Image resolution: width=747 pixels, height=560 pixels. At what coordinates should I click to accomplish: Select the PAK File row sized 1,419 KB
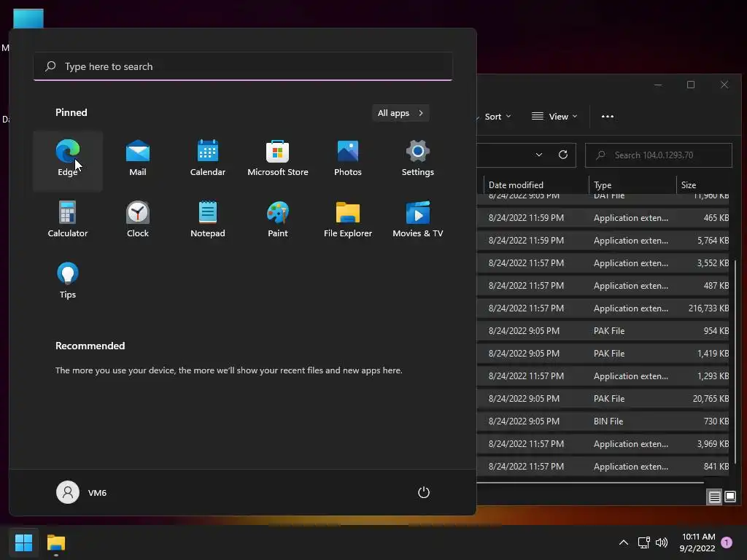click(x=603, y=354)
